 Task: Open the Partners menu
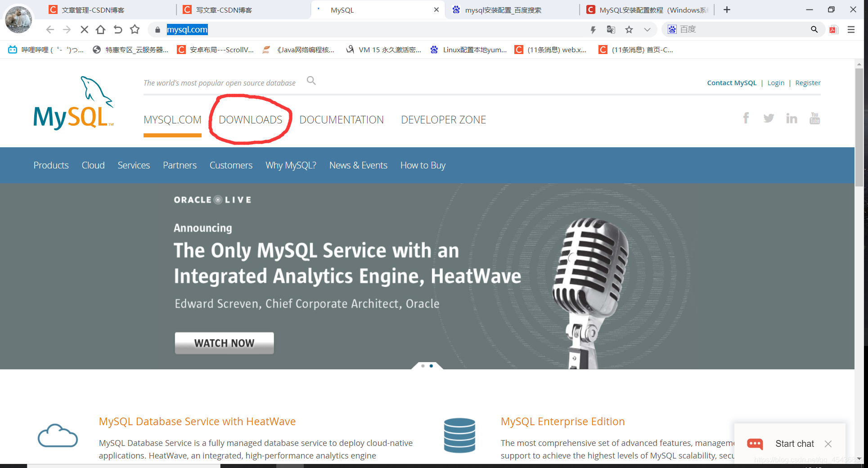tap(180, 165)
